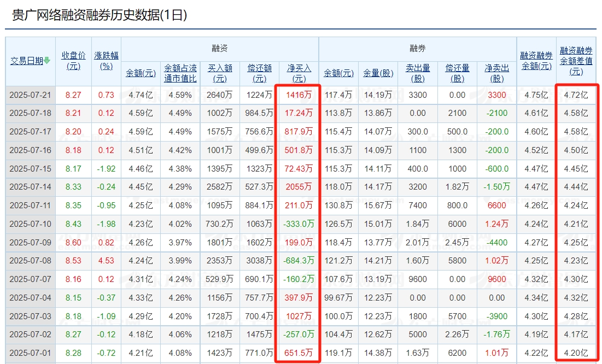Sort by 融资融券余额差值(元) header

tap(576, 61)
